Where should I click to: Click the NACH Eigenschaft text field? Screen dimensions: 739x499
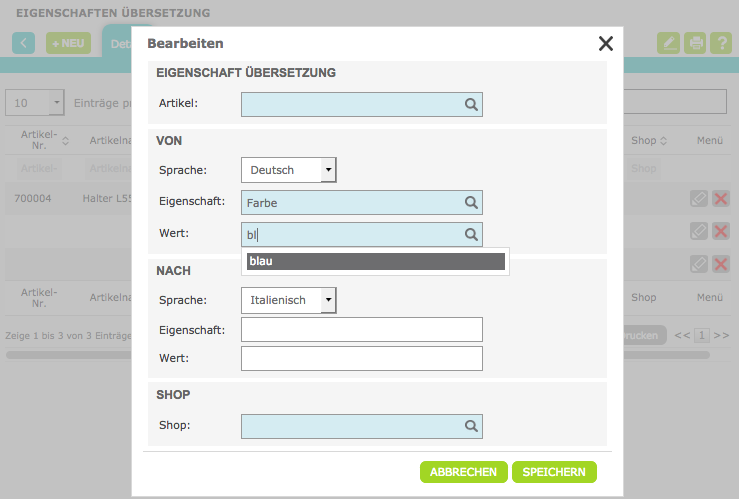coord(361,330)
